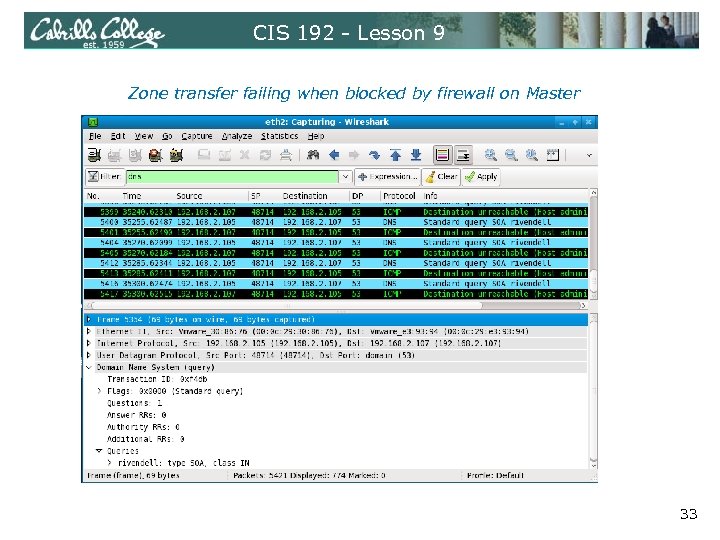720x540 pixels.
Task: Click the Filter funnel icon button
Action: click(105, 176)
